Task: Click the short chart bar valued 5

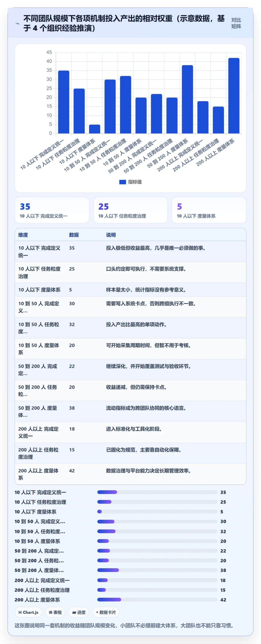Action: (95, 129)
